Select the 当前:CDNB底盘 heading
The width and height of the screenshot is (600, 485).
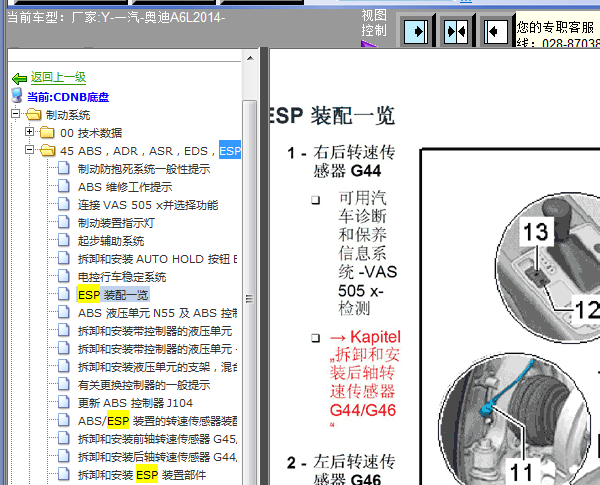coord(68,97)
